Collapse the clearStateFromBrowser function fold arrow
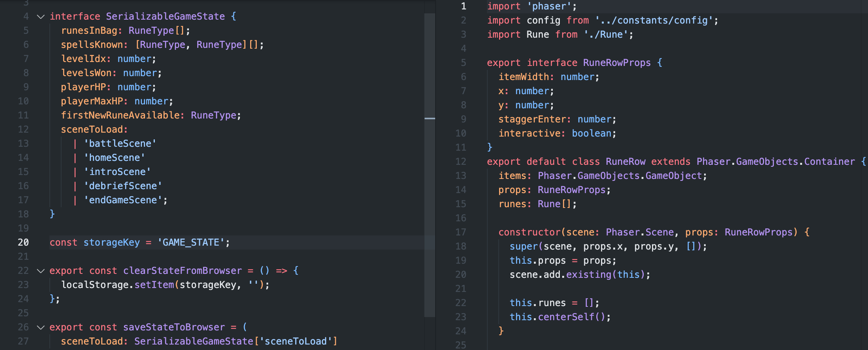The height and width of the screenshot is (350, 868). pos(41,271)
